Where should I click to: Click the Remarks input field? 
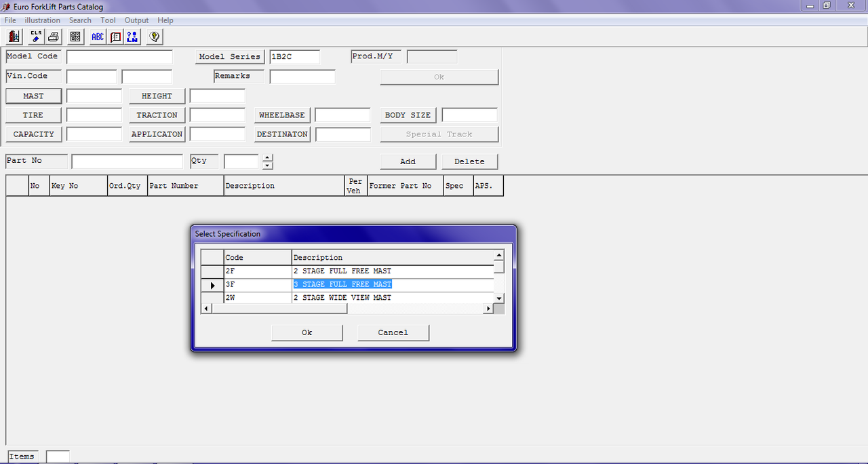coord(302,77)
